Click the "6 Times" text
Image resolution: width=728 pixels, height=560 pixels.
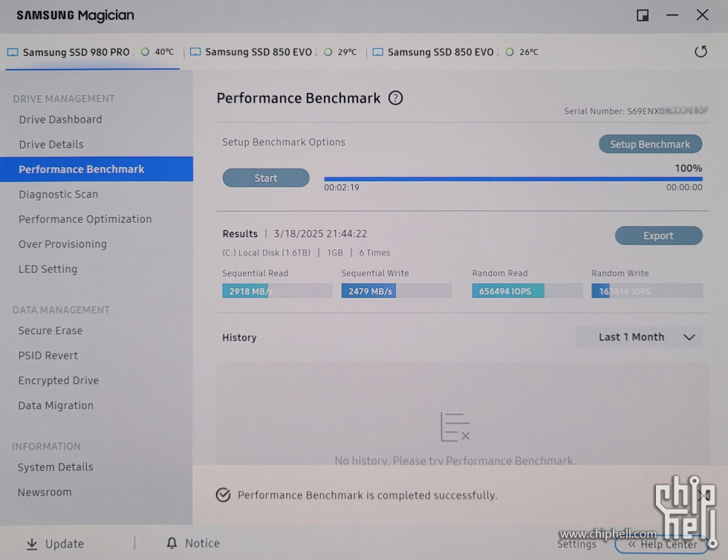click(374, 253)
